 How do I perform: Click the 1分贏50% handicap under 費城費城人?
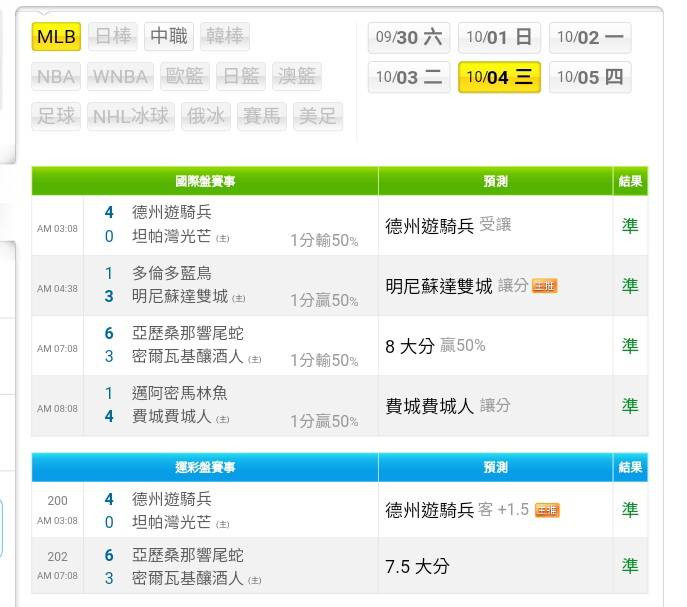(324, 422)
